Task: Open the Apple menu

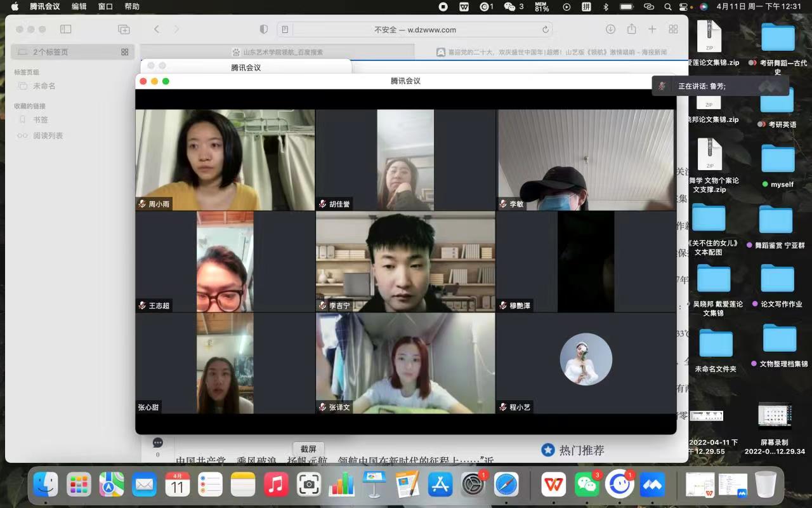Action: point(15,6)
